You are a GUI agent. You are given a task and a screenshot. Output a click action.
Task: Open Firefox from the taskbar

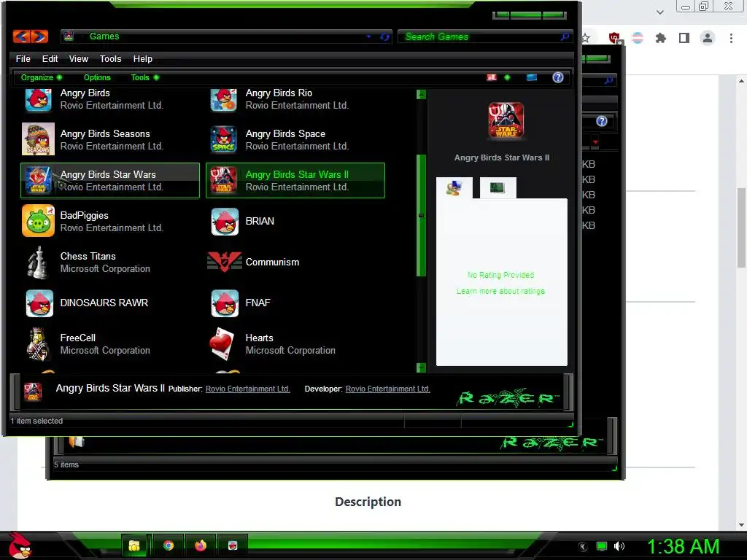coord(201,545)
